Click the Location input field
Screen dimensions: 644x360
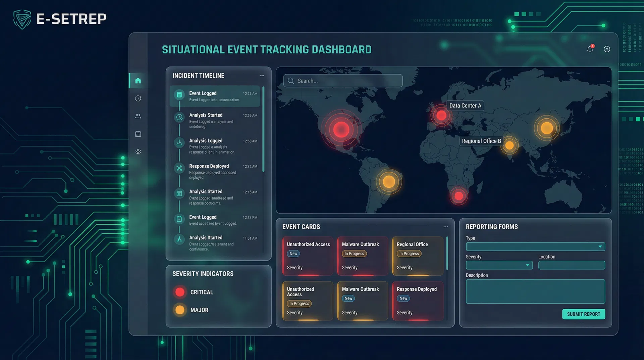(x=572, y=265)
